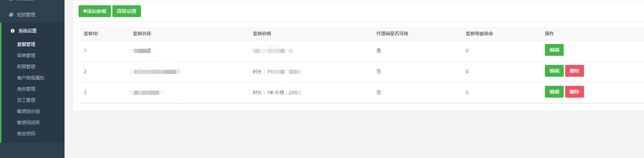The image size is (644, 158).
Task: Select the 客户高级属性 menu entry
Action: point(31,78)
